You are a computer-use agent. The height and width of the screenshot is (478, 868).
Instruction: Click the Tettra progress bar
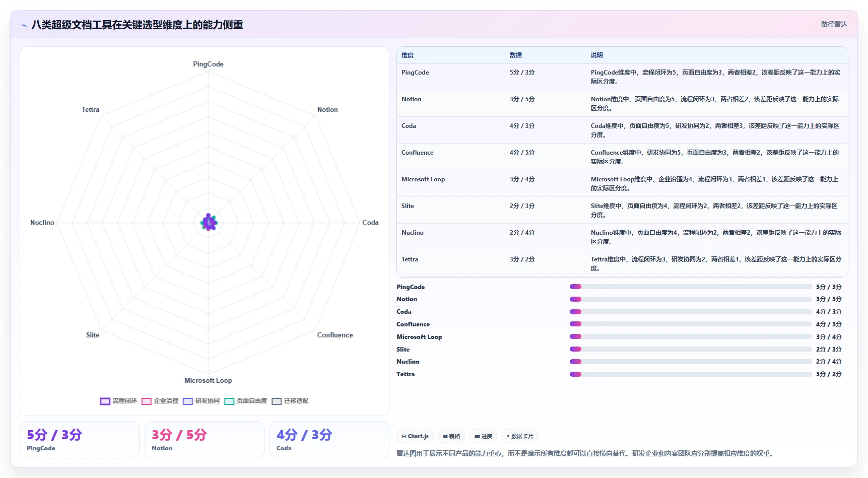691,374
